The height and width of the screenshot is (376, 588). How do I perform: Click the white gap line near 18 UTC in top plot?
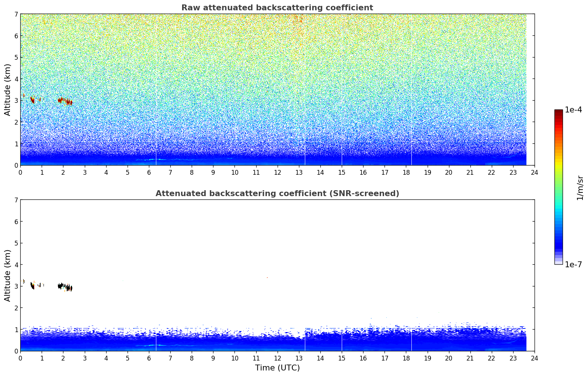pyautogui.click(x=411, y=111)
